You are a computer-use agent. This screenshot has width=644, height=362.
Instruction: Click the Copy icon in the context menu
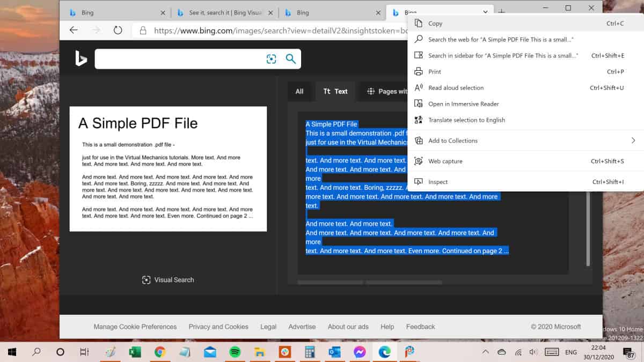(419, 23)
